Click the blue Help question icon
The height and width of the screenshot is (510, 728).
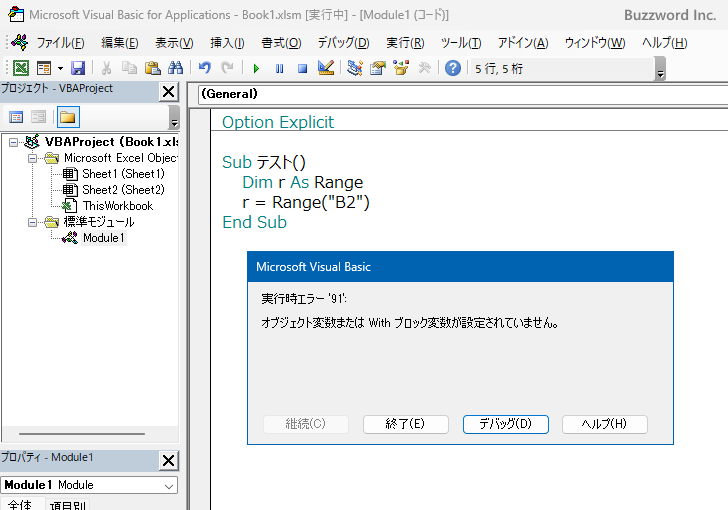[x=453, y=68]
